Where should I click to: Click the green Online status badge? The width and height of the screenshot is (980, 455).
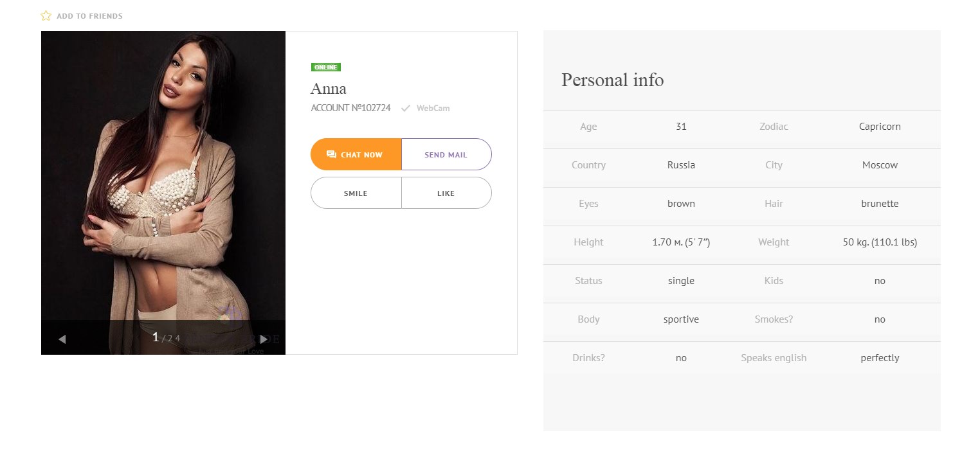(x=326, y=67)
